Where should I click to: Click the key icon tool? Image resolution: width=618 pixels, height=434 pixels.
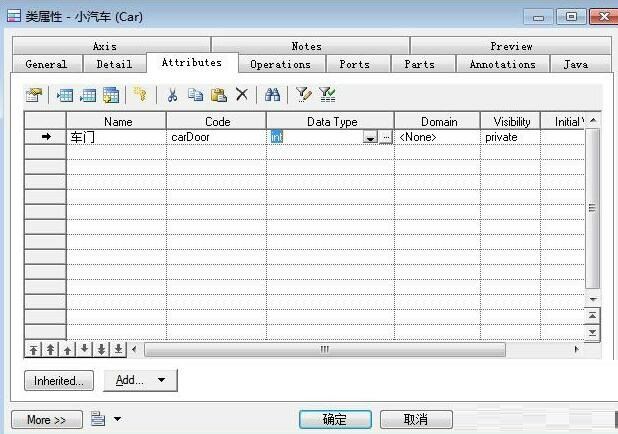click(140, 95)
